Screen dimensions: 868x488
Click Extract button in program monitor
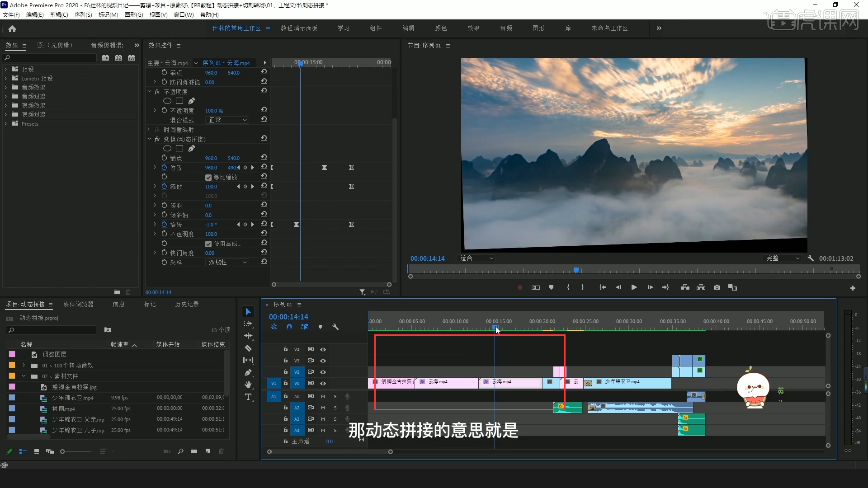(701, 287)
